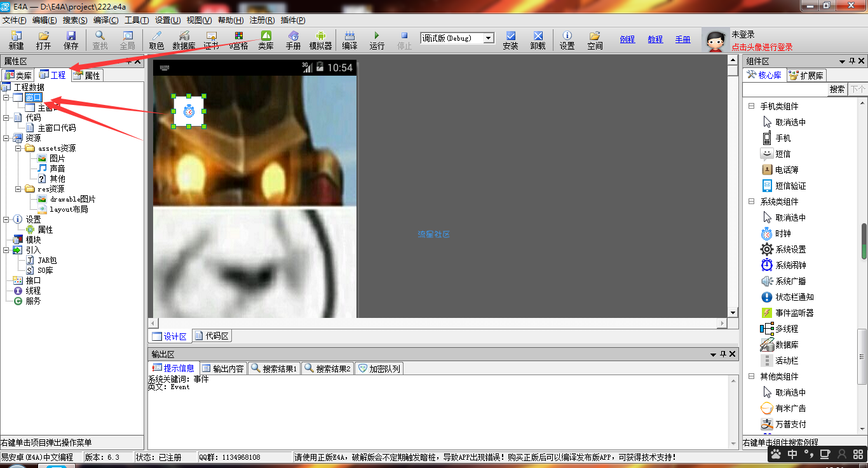Open the 插件(P) menu
The width and height of the screenshot is (868, 468).
(x=292, y=20)
